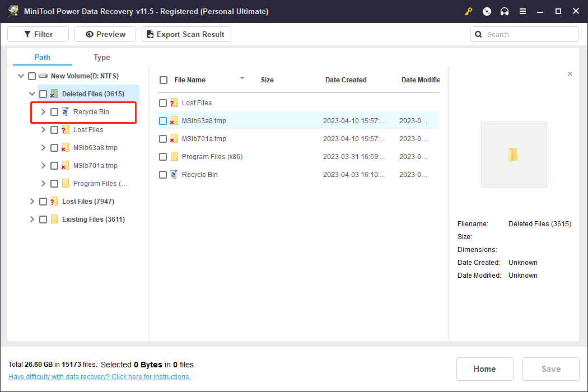Check Recycle Bin row in file list
This screenshot has height=392, width=588.
(163, 175)
